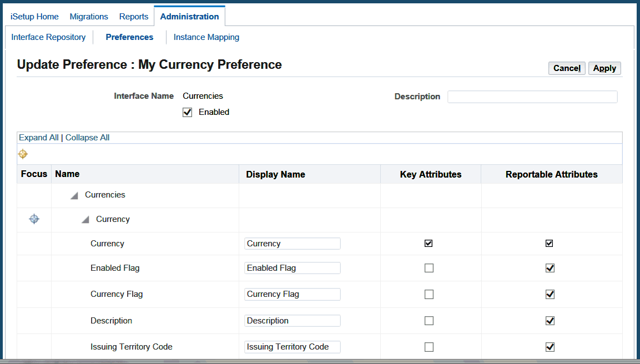The width and height of the screenshot is (640, 364).
Task: Check Key Attributes for Issuing Territory Code
Action: 429,347
